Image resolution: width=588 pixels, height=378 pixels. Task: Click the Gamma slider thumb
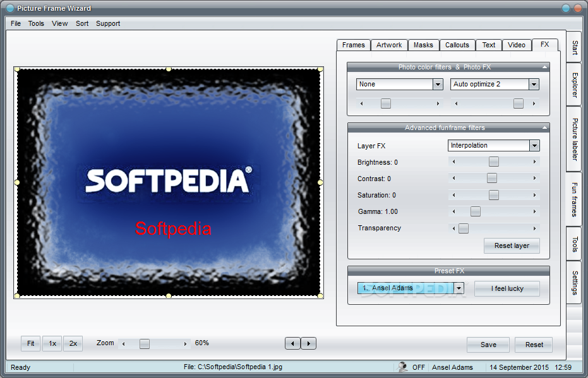click(476, 211)
